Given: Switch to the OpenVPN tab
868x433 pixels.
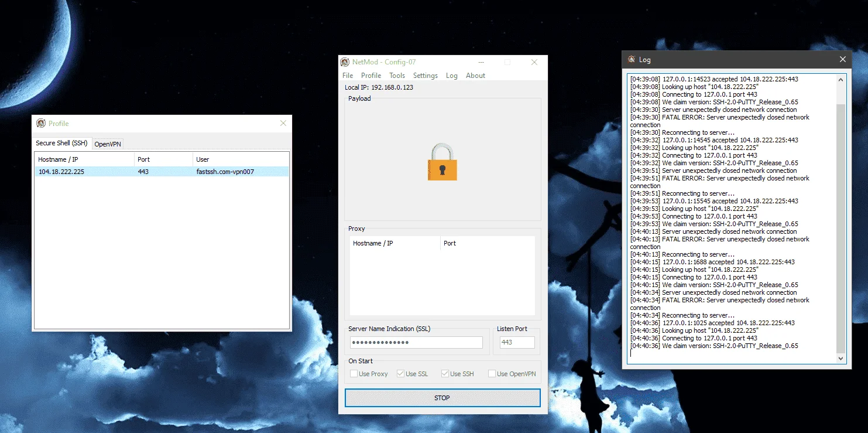Looking at the screenshot, I should click(108, 144).
